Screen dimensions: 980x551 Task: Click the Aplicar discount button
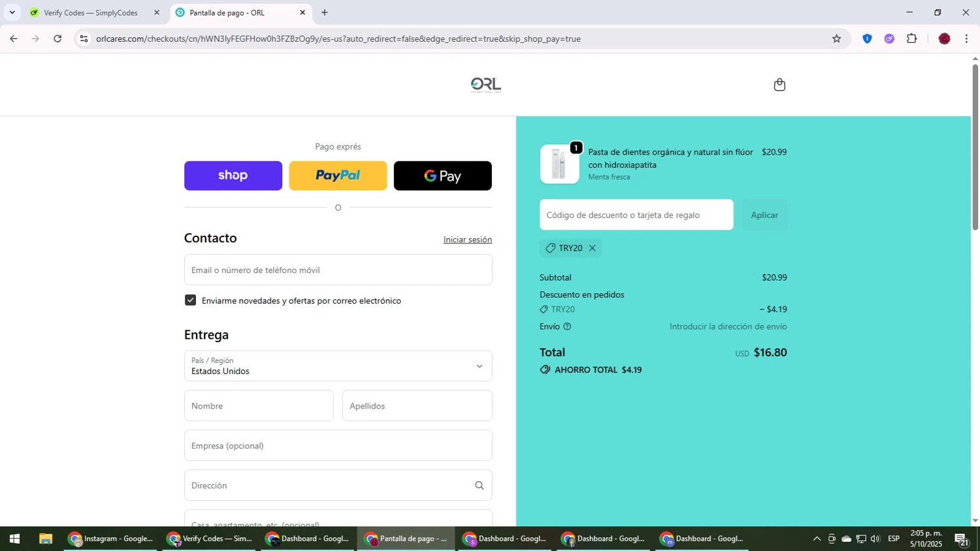(764, 215)
